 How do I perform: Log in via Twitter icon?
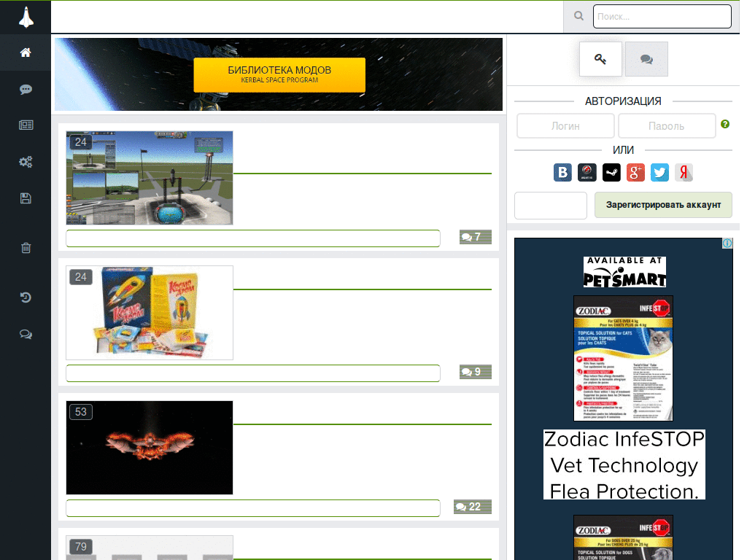pyautogui.click(x=659, y=172)
